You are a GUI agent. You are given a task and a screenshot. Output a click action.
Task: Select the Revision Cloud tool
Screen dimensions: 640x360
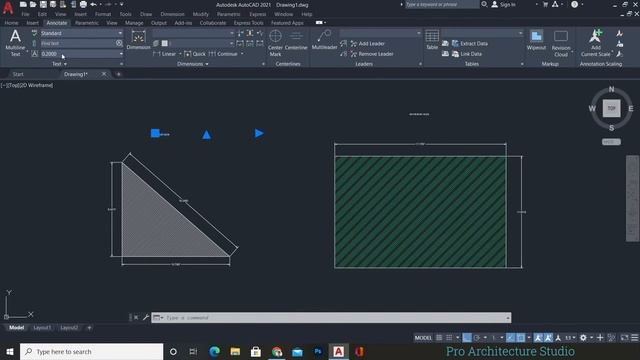pos(561,43)
